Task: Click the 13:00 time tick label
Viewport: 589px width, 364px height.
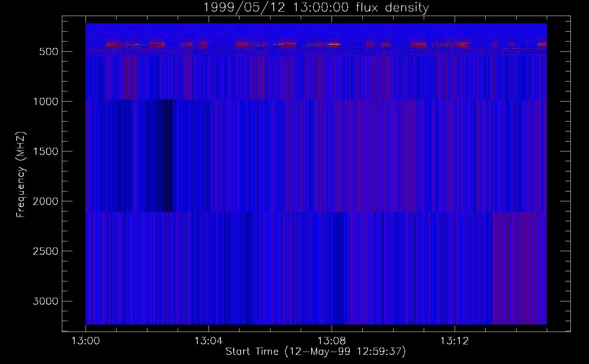Action: (86, 341)
